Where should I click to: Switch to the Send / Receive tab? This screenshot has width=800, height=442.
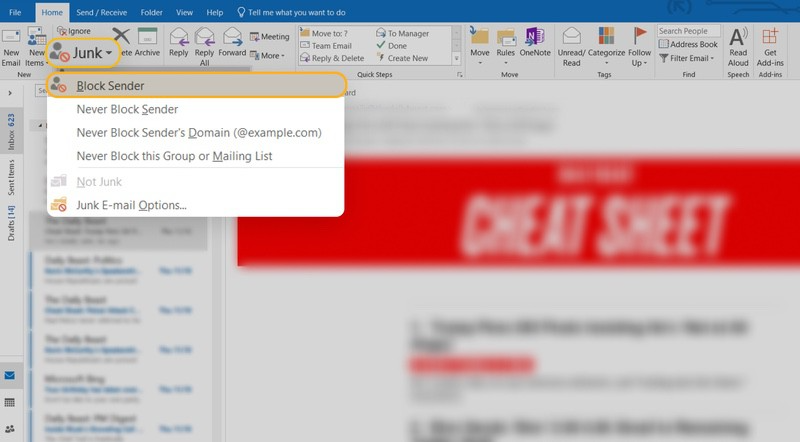(x=102, y=12)
